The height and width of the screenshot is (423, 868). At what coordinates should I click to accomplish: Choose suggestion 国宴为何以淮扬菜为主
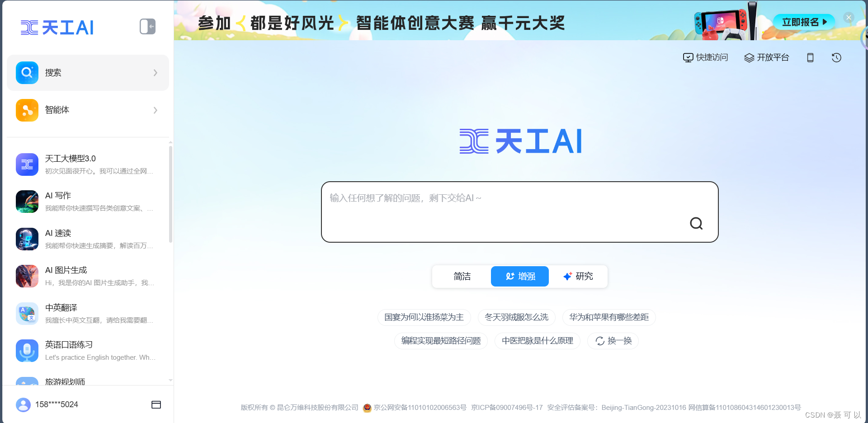click(424, 317)
